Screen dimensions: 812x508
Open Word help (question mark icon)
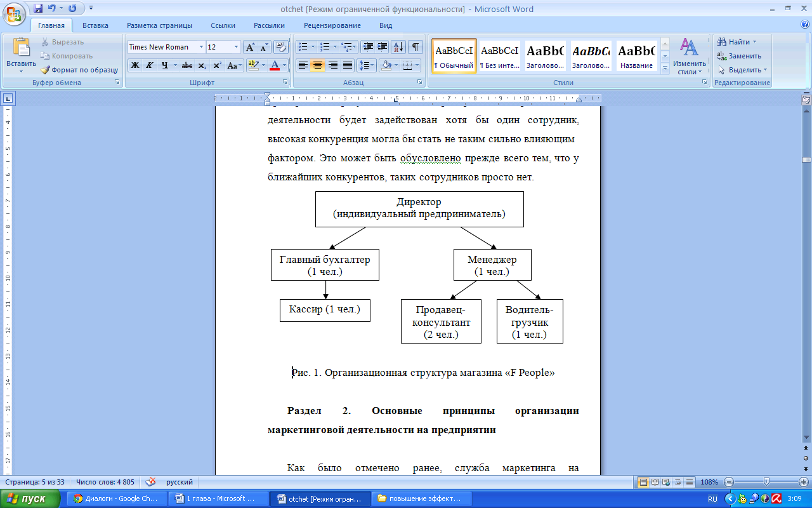(805, 25)
